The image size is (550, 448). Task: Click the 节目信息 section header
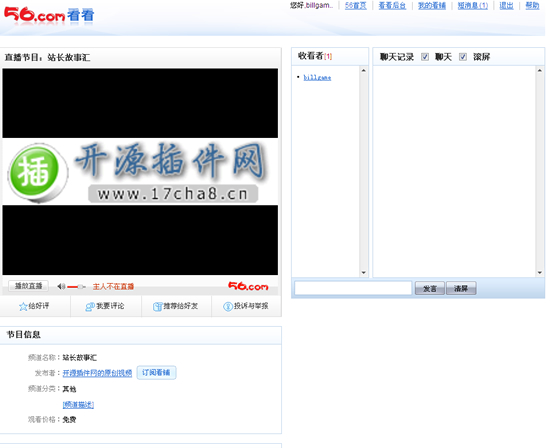(x=24, y=335)
